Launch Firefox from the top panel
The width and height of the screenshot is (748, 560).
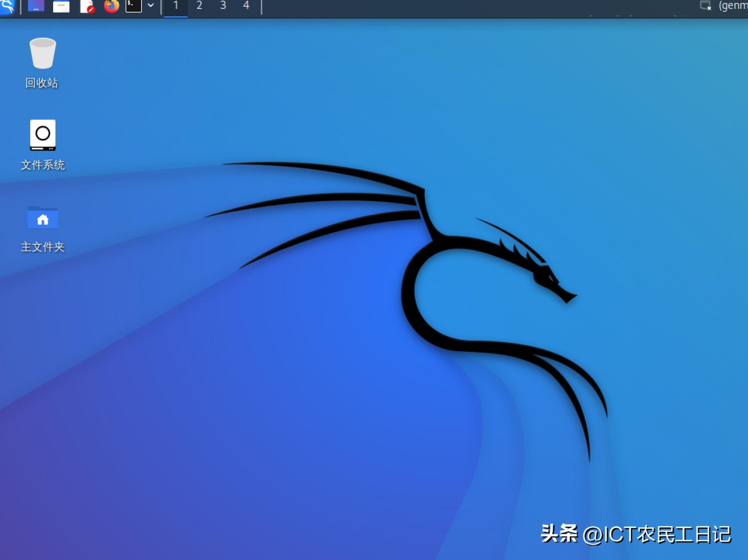click(x=111, y=6)
